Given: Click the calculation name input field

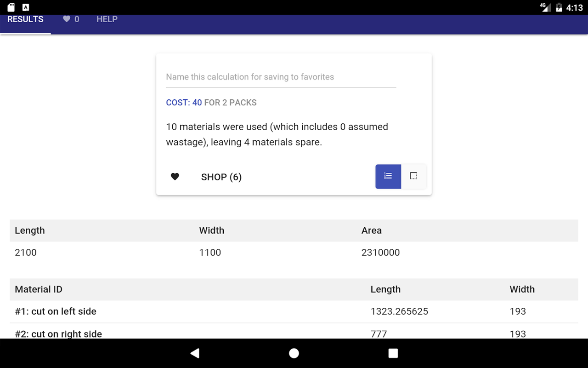Looking at the screenshot, I should pyautogui.click(x=281, y=77).
